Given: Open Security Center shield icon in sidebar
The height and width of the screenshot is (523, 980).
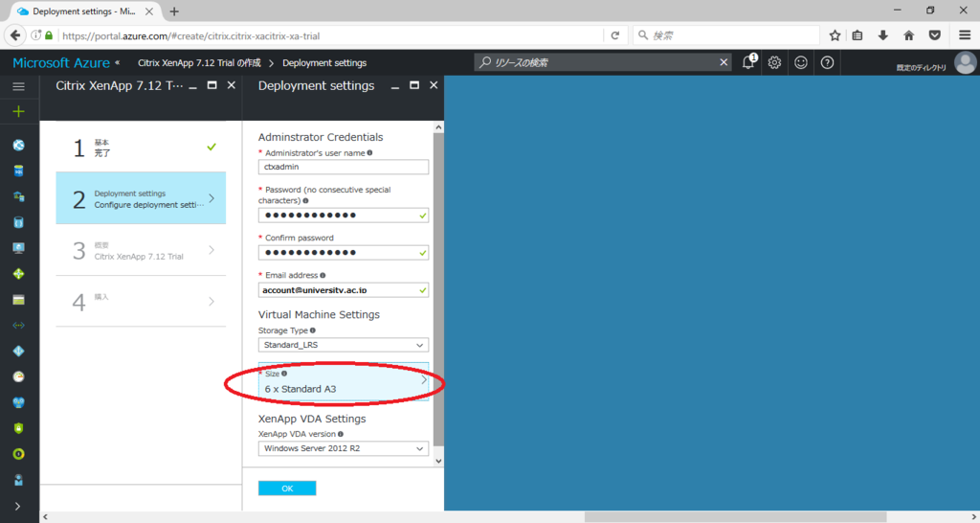Looking at the screenshot, I should tap(19, 428).
